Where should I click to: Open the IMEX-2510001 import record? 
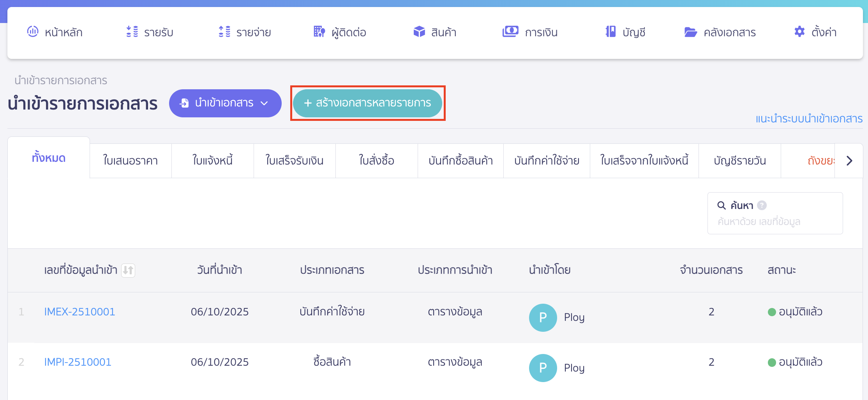coord(79,312)
